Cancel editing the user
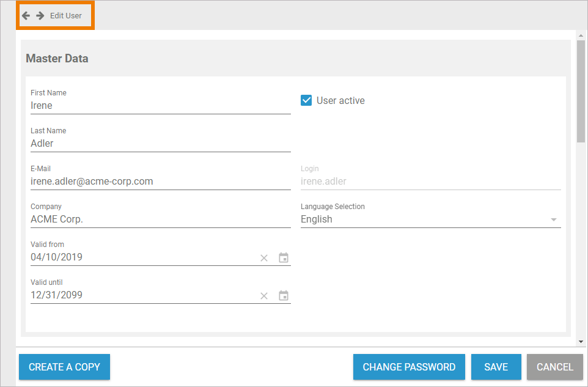Screen dimensions: 588x387 click(554, 367)
